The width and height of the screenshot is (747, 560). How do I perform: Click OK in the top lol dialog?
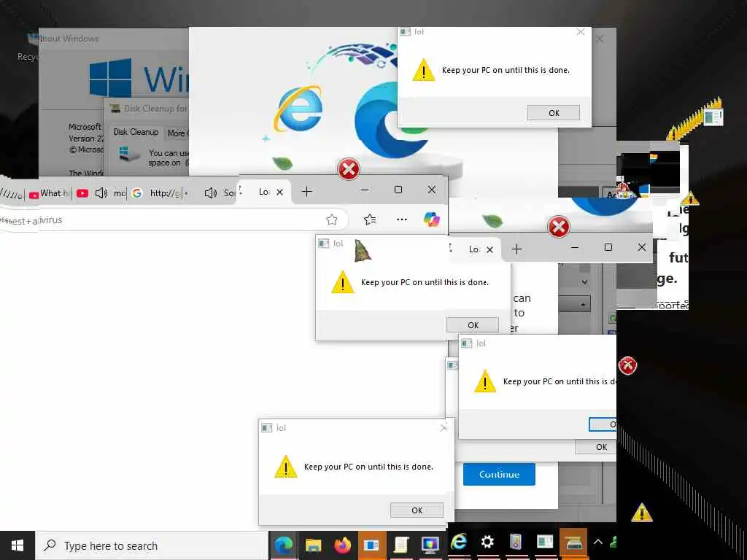(553, 113)
